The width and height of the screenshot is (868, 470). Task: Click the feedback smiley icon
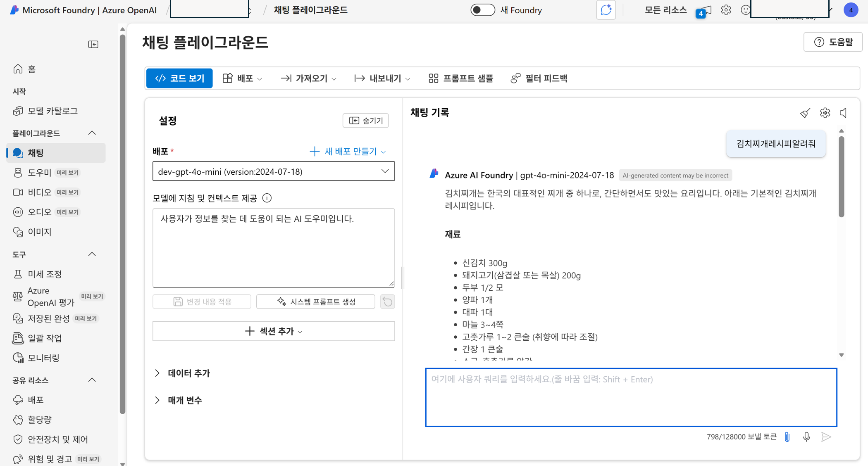[x=745, y=10]
